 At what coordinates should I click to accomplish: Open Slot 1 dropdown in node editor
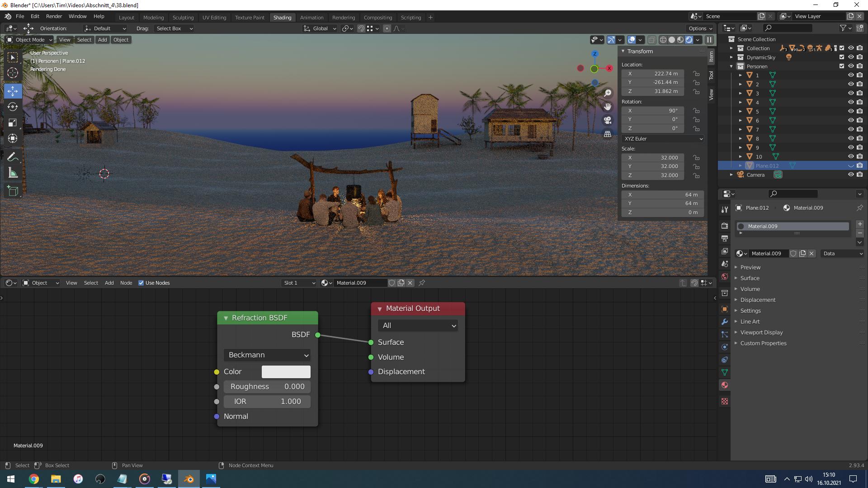(x=298, y=283)
